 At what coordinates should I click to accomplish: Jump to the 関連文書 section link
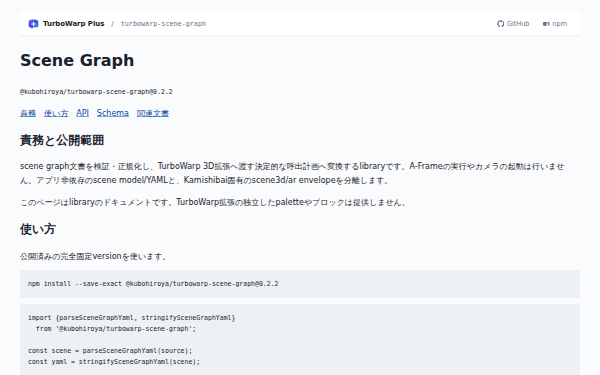point(153,113)
